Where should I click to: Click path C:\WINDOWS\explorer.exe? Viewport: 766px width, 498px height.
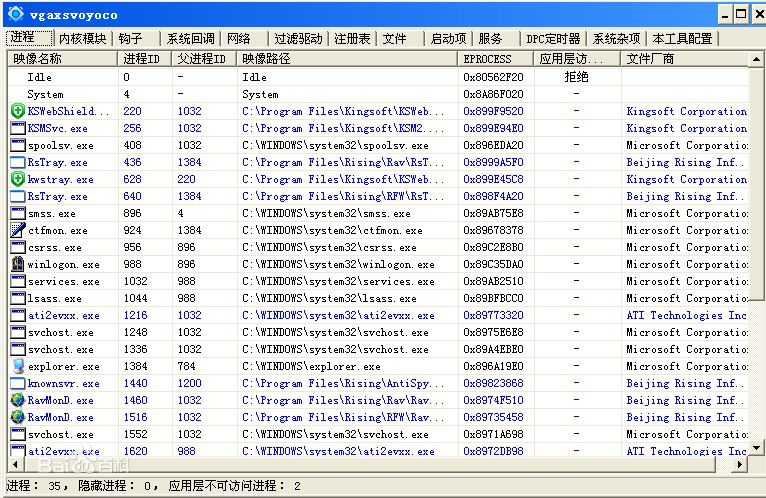[x=311, y=367]
